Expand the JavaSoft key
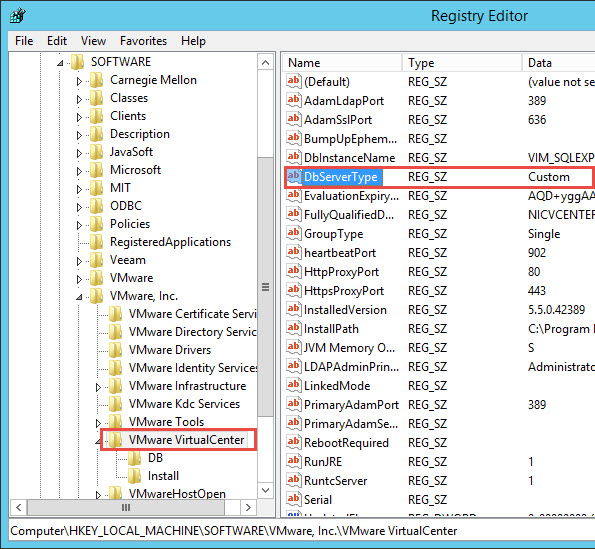 [79, 153]
